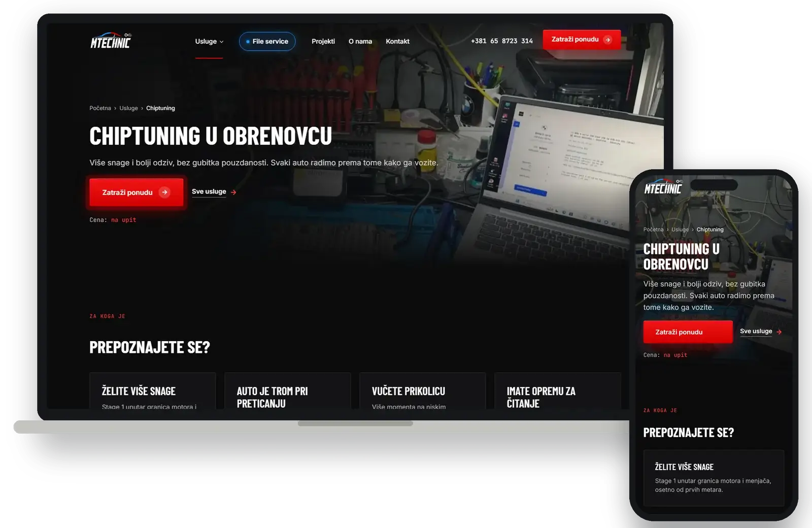Viewport: 812px width, 528px height.
Task: Select the Imate opremu za čitanje card
Action: click(x=558, y=391)
